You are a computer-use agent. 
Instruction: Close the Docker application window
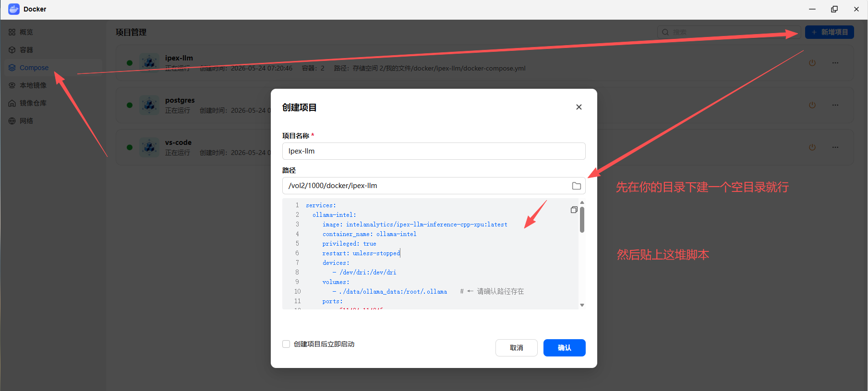(x=856, y=9)
